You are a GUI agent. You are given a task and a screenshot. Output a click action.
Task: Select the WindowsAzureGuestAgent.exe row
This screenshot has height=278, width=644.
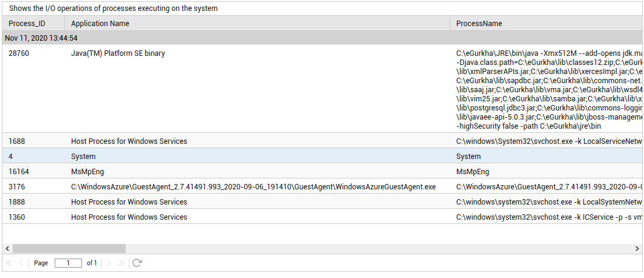tap(323, 186)
